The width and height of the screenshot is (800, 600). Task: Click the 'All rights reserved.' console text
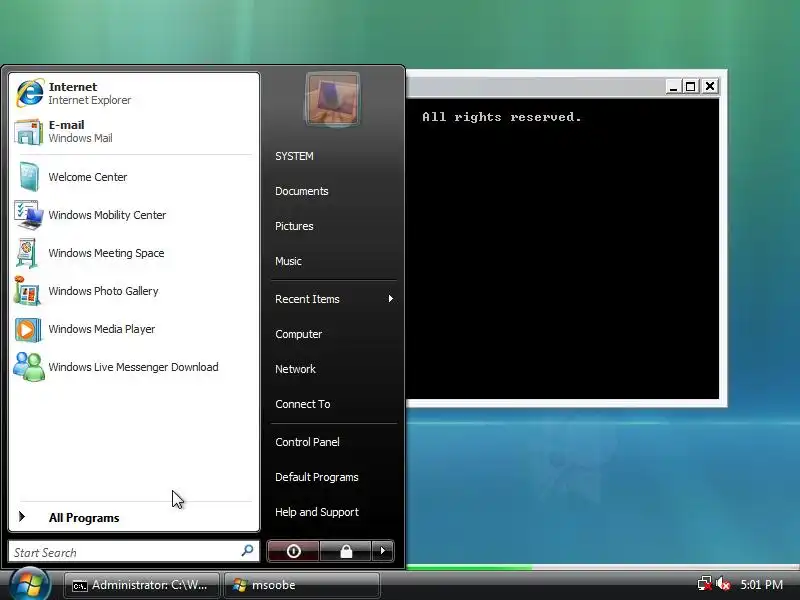coord(502,117)
